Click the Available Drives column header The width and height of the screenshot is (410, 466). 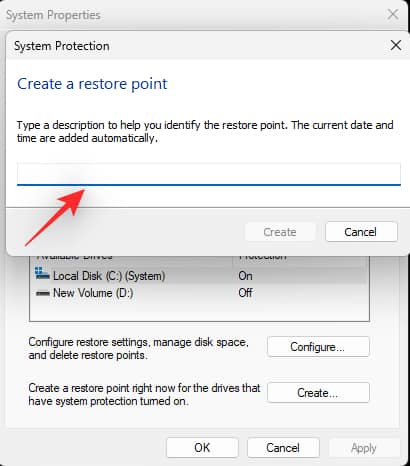74,257
